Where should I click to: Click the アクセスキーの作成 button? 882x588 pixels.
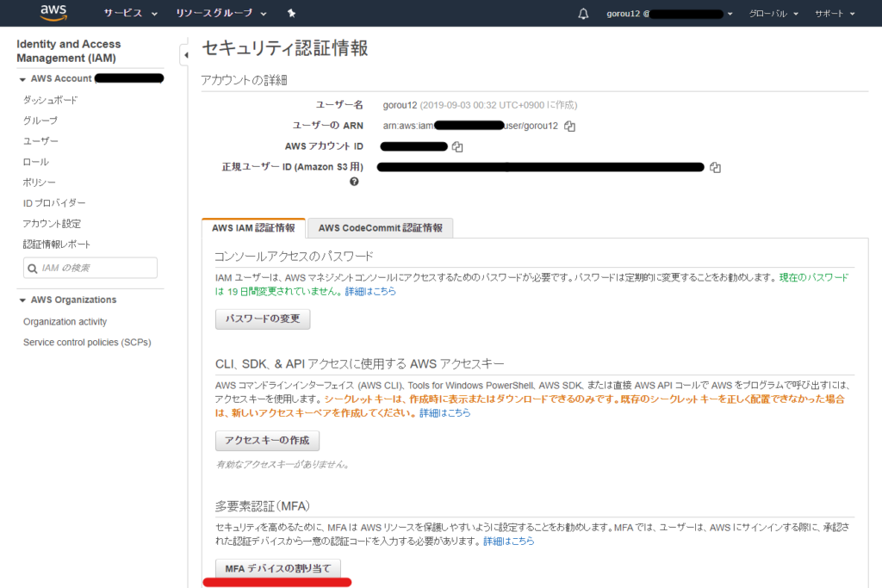267,440
